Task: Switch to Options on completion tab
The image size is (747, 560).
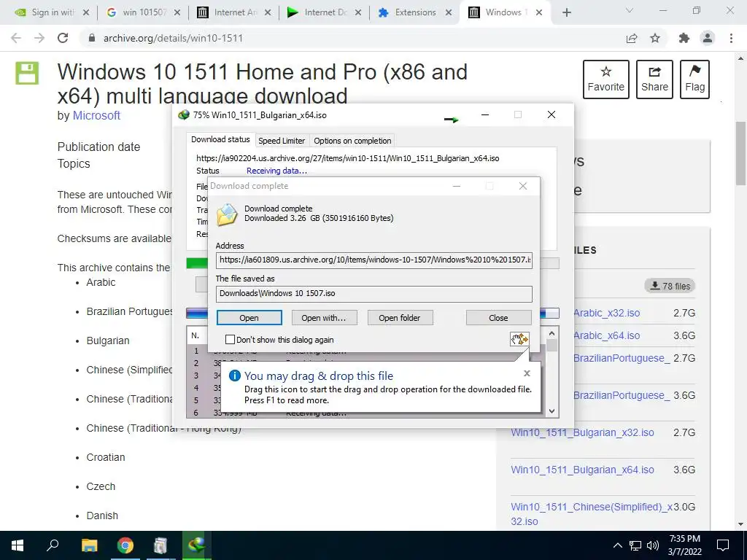Action: (x=352, y=141)
